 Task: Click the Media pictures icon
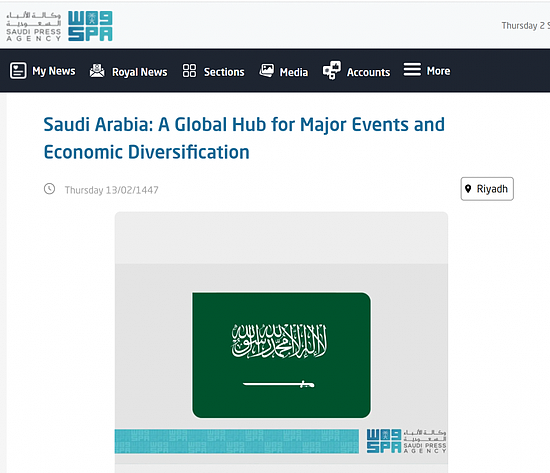pos(267,71)
